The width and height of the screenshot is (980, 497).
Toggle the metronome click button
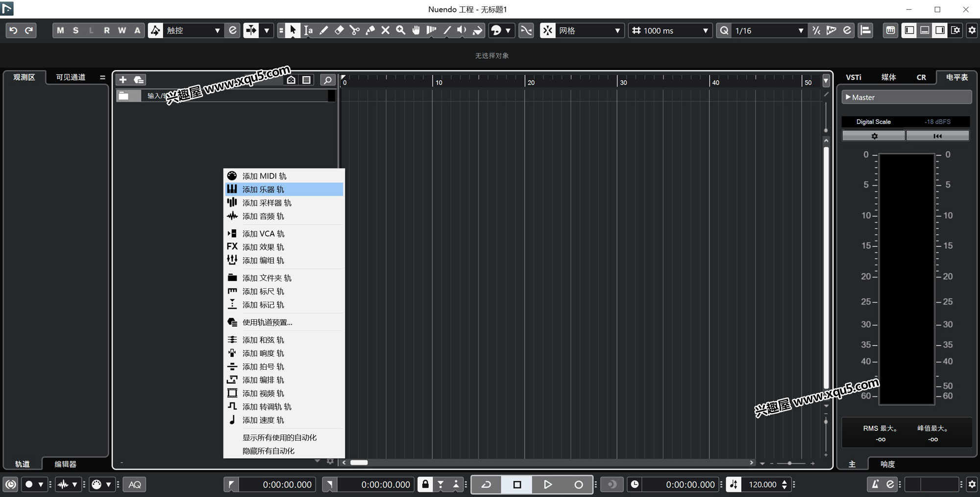coord(875,484)
